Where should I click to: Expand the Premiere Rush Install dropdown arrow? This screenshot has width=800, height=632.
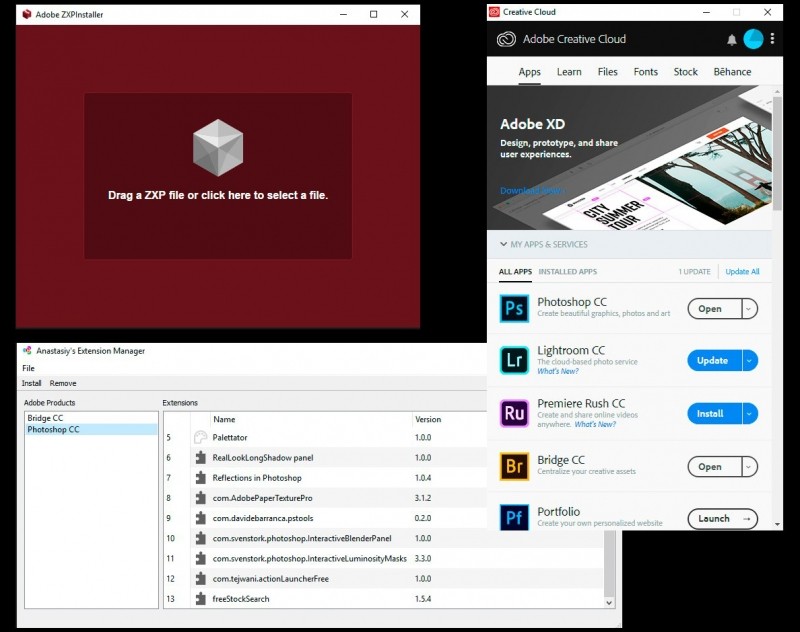[x=749, y=414]
